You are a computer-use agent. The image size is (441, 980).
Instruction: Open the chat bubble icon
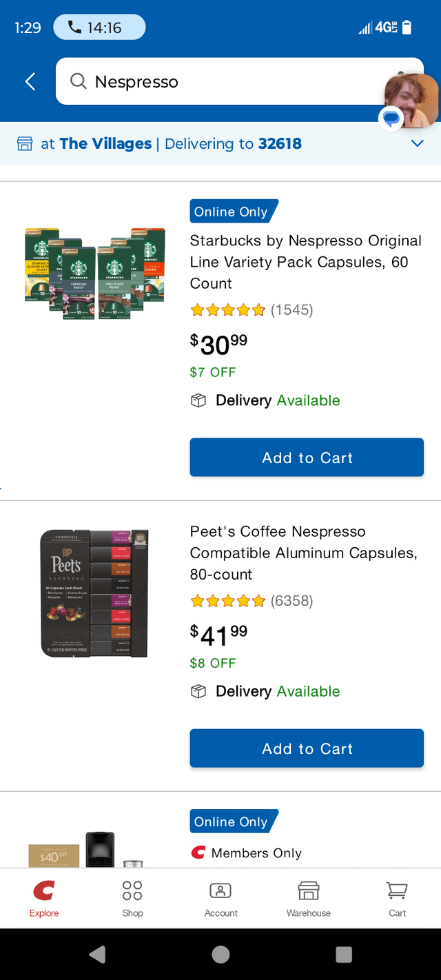pos(391,119)
